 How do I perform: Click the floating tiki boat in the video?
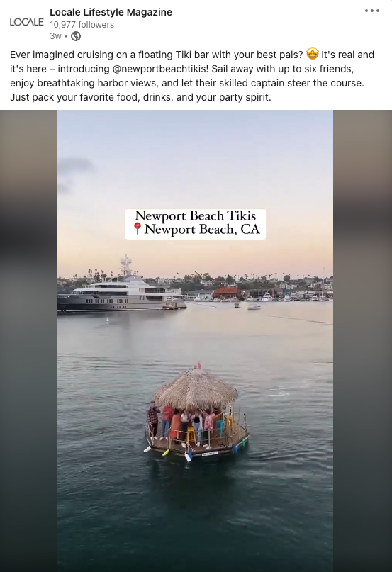pyautogui.click(x=196, y=413)
